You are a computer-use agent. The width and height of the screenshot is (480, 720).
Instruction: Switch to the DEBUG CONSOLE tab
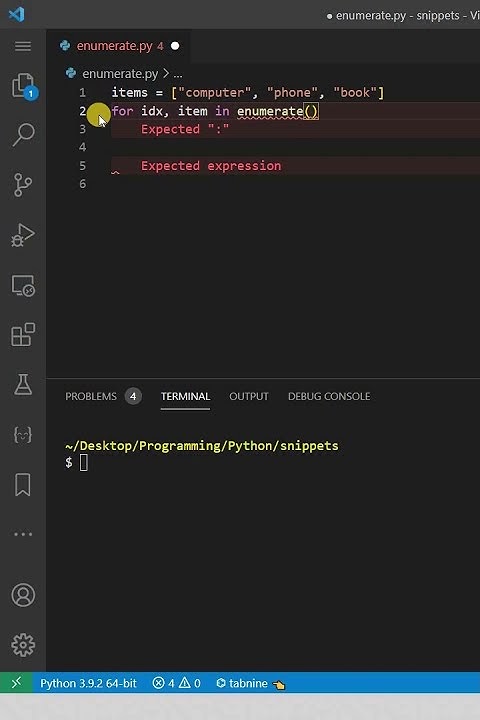(x=329, y=396)
